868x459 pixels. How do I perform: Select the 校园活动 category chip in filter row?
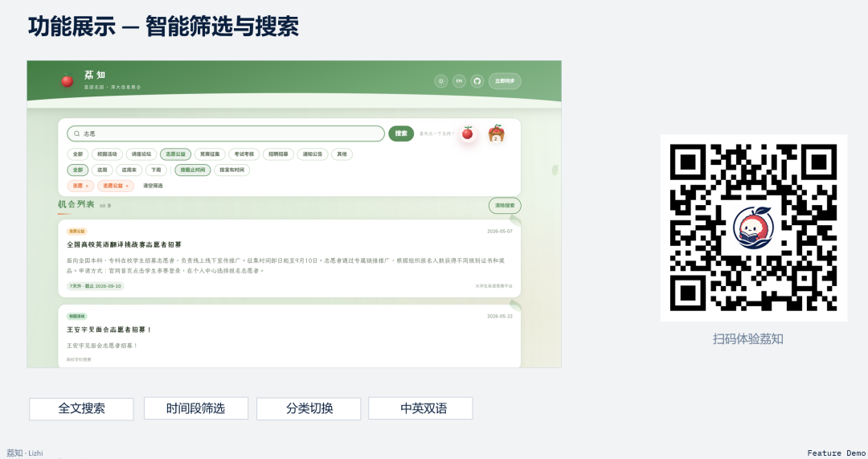click(107, 154)
